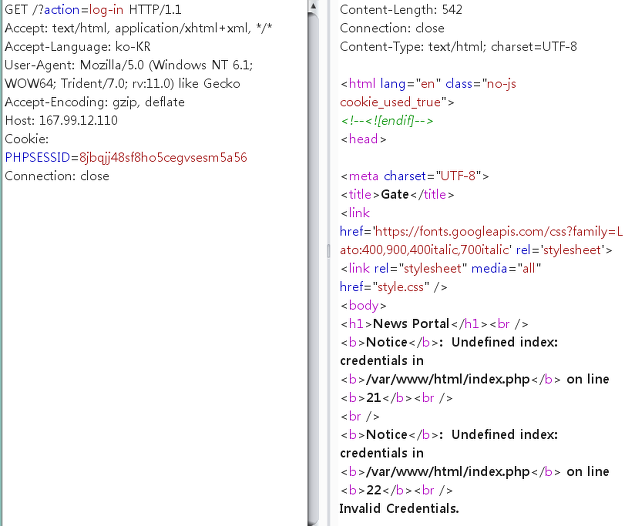Click the '<meta charset="UTF-8">' line
Image resolution: width=635 pixels, height=526 pixels.
(414, 176)
